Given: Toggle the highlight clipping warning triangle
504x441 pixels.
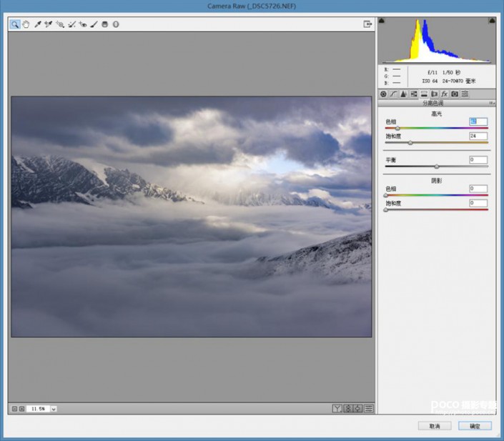Looking at the screenshot, I should [x=491, y=20].
